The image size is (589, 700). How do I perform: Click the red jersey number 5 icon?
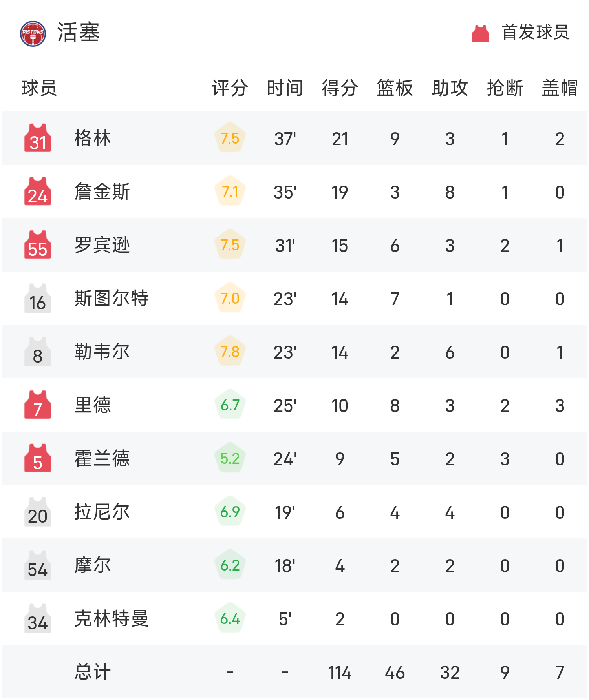pos(38,459)
